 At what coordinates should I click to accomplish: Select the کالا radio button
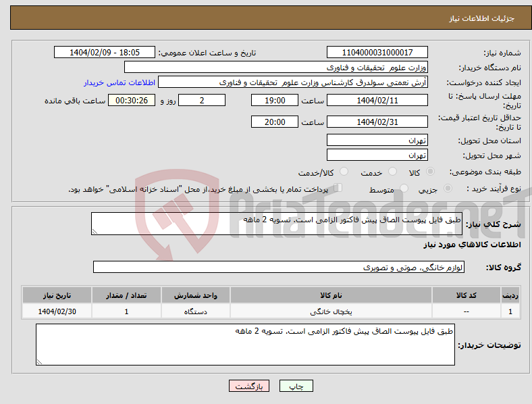point(430,172)
